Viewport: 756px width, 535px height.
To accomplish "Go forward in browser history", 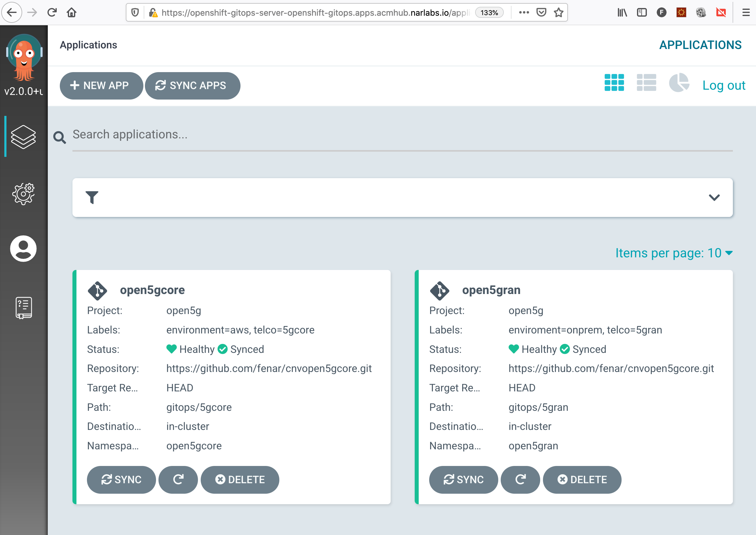I will click(x=32, y=13).
